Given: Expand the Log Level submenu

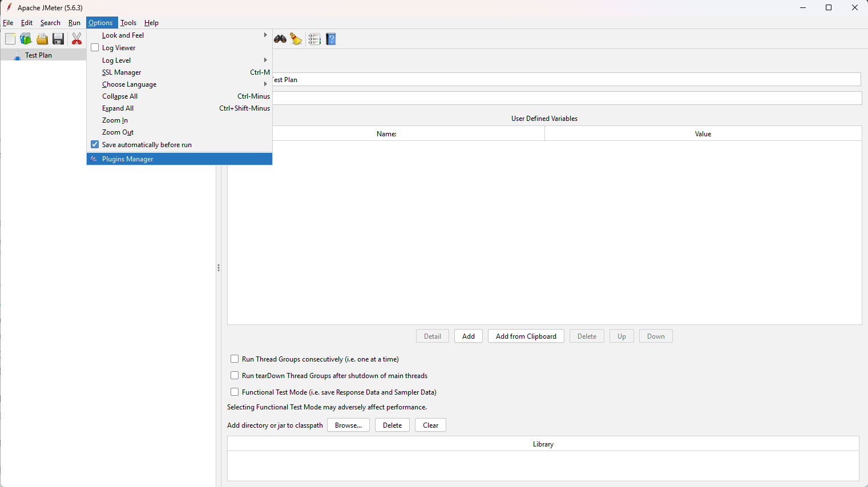Looking at the screenshot, I should (179, 60).
